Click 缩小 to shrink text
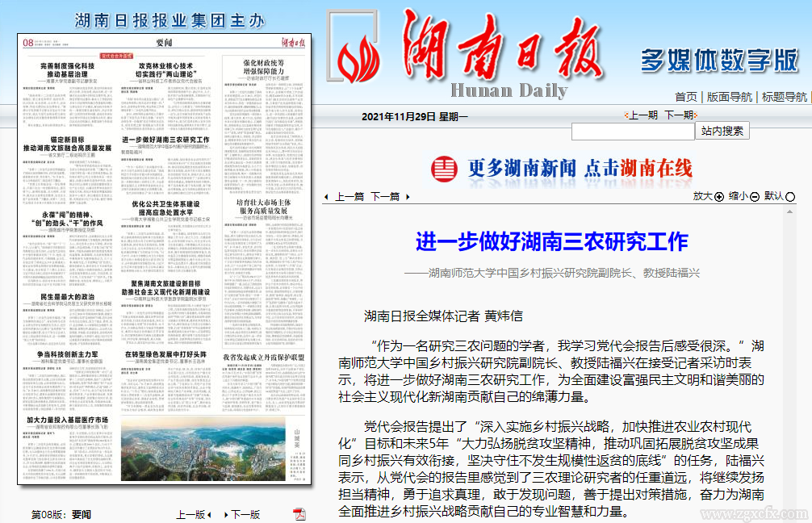Viewport: 812px width, 523px height. [739, 196]
